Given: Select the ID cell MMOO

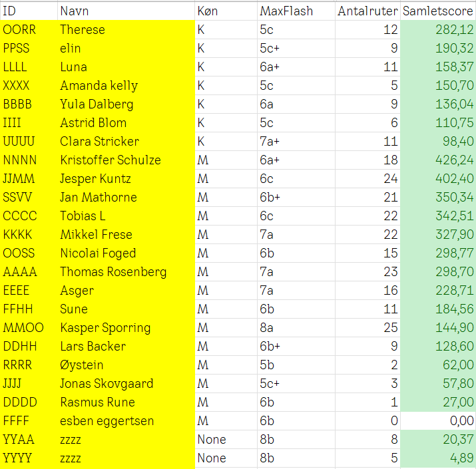Looking at the screenshot, I should 28,328.
